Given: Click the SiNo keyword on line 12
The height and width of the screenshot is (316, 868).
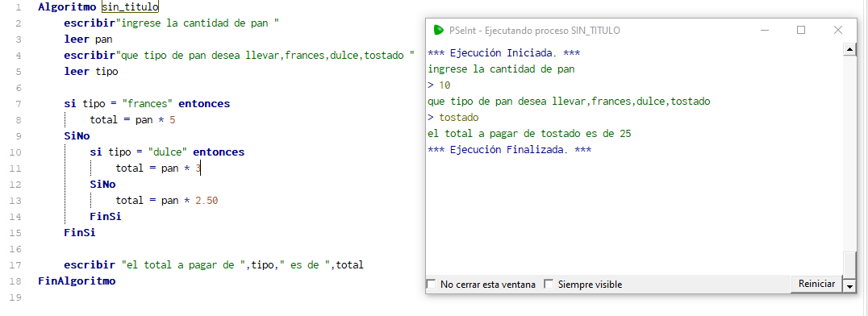Looking at the screenshot, I should tap(102, 184).
